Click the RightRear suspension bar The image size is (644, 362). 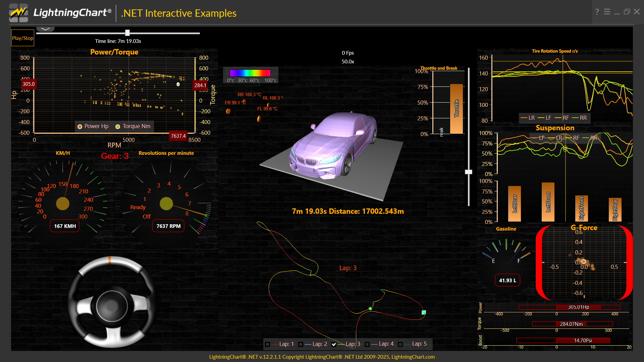click(615, 210)
